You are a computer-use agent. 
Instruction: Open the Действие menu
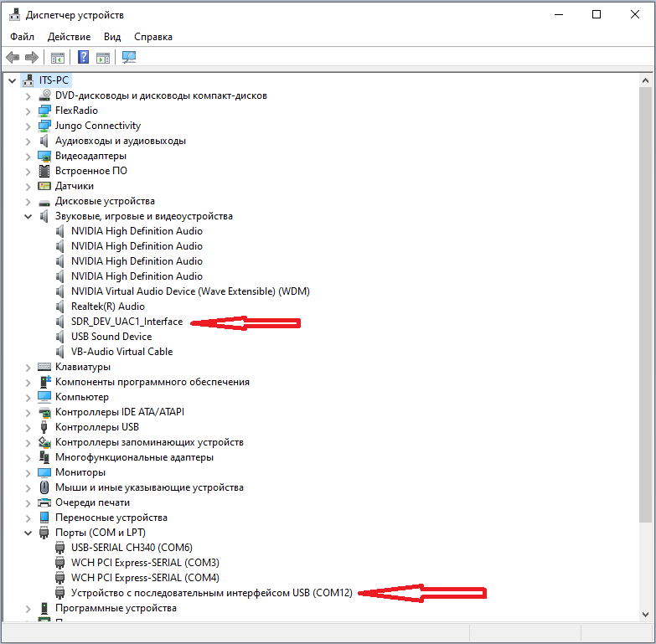(x=70, y=37)
